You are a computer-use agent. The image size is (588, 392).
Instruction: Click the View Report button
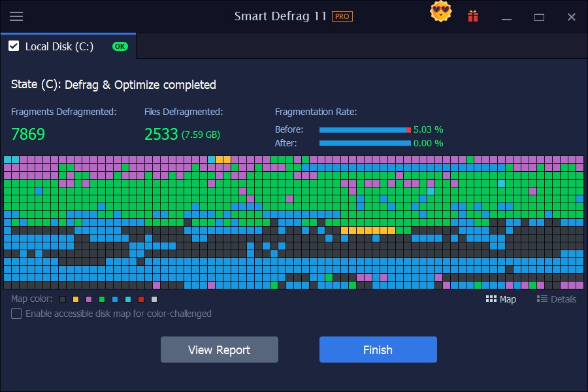pos(219,350)
